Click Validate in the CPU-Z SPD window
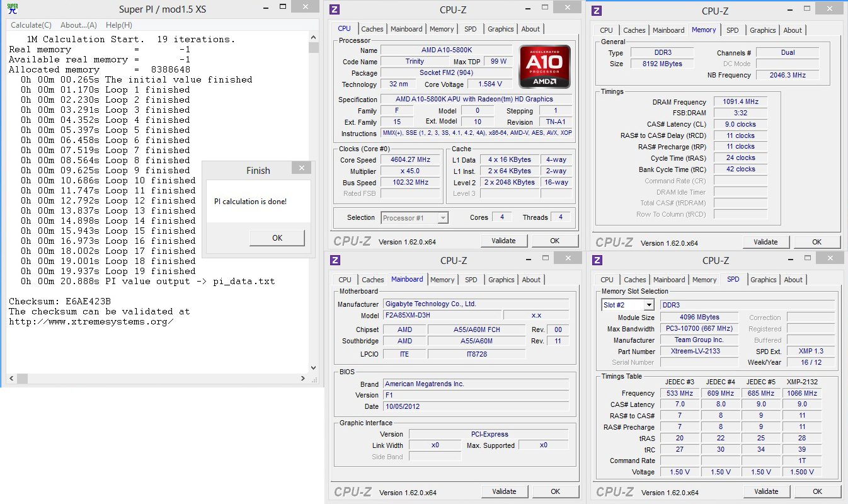 pyautogui.click(x=766, y=491)
